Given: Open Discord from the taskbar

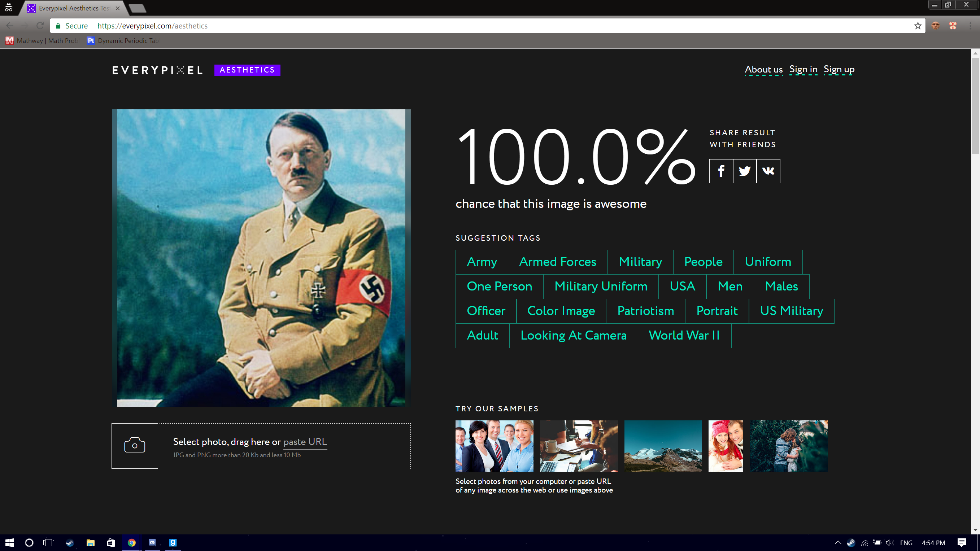Looking at the screenshot, I should coord(152,543).
